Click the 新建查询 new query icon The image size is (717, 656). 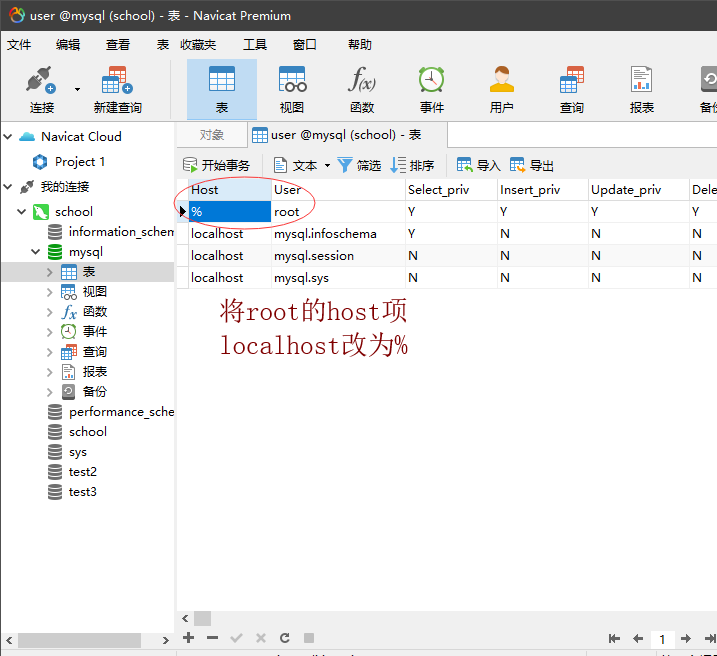click(x=118, y=90)
